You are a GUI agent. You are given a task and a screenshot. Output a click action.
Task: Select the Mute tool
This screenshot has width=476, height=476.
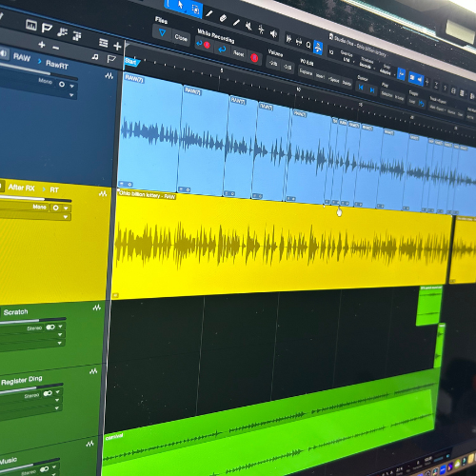point(248,26)
